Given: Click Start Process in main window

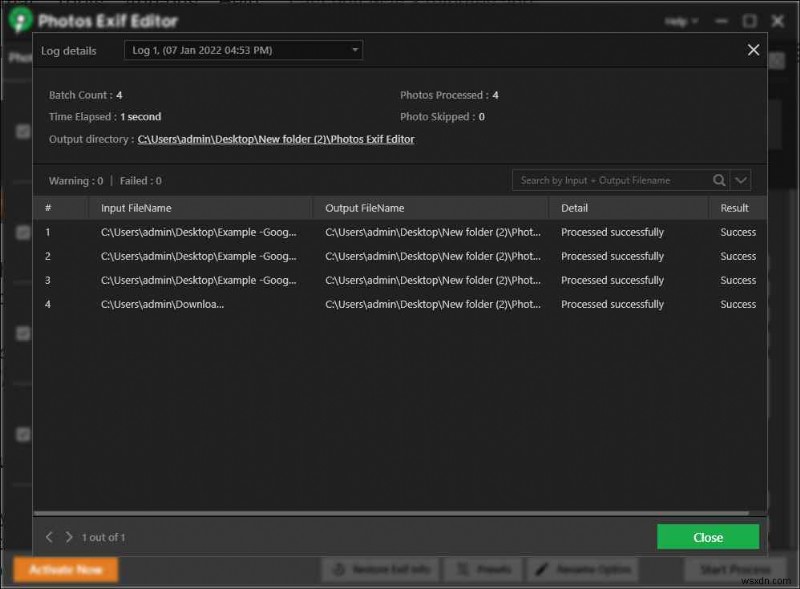Looking at the screenshot, I should coord(735,570).
